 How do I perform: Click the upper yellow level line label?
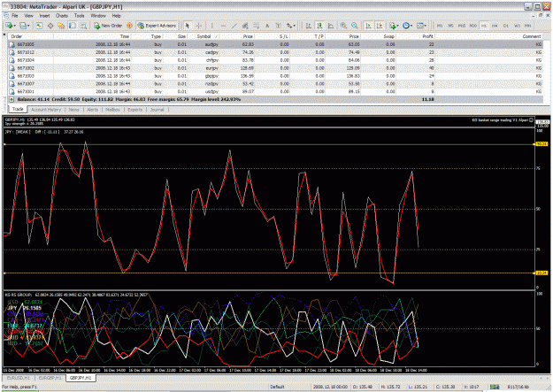541,144
